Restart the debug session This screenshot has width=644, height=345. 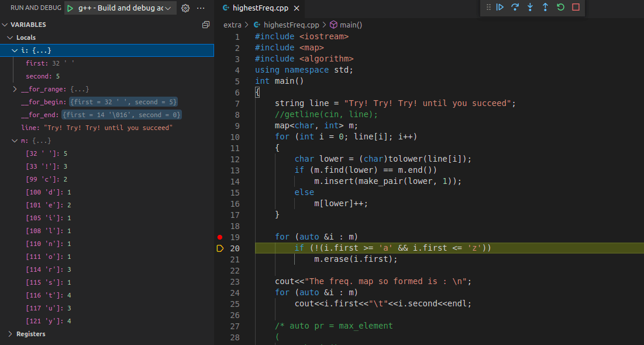[x=560, y=8]
